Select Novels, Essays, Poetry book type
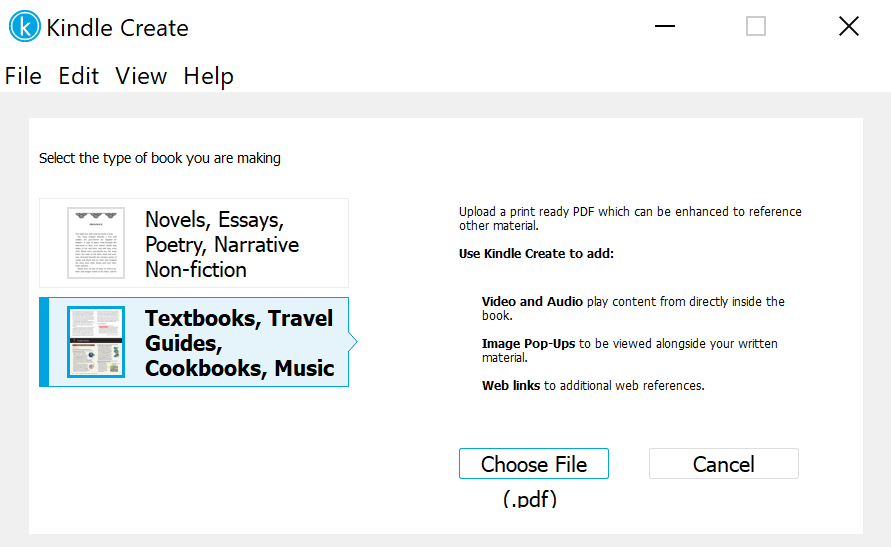Image resolution: width=891 pixels, height=547 pixels. (194, 243)
